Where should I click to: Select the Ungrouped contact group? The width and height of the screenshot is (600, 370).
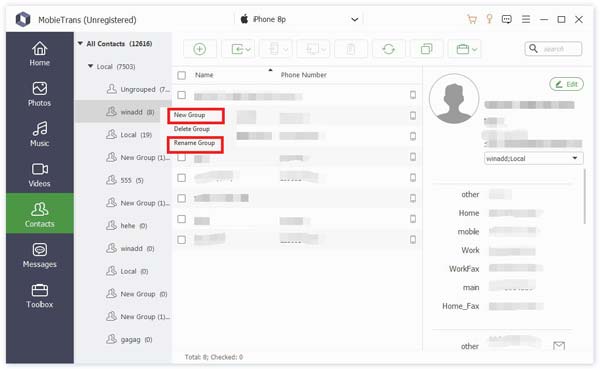138,89
